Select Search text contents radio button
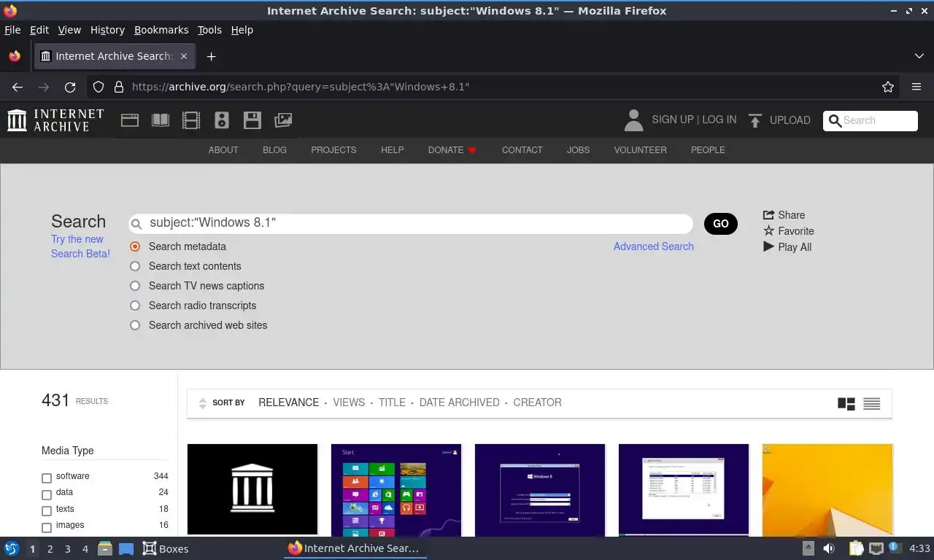934x560 pixels. (x=135, y=266)
